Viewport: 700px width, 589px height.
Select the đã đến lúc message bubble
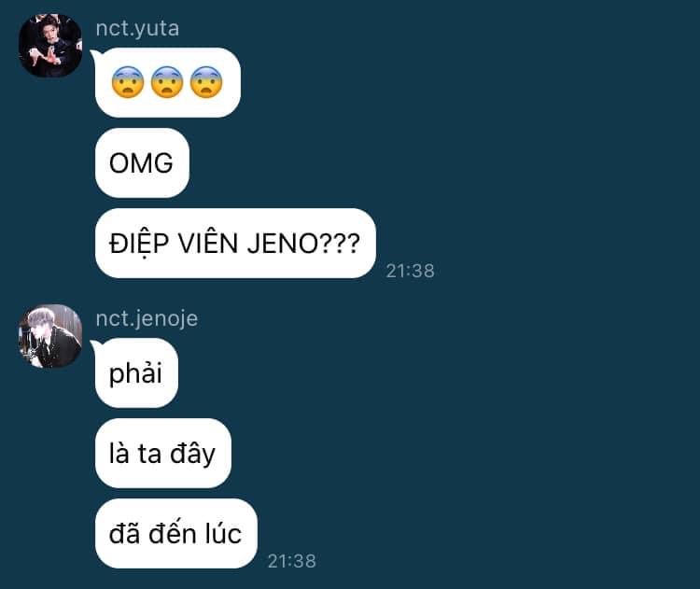(x=175, y=534)
